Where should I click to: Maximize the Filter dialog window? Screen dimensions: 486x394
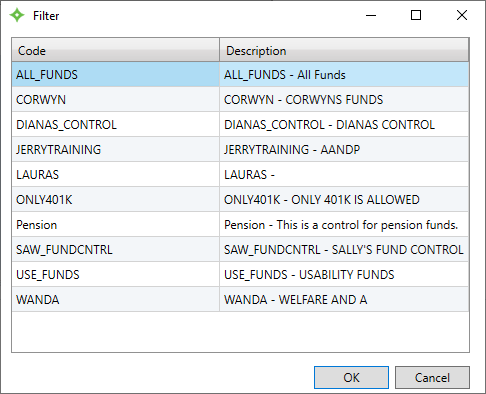coord(416,15)
